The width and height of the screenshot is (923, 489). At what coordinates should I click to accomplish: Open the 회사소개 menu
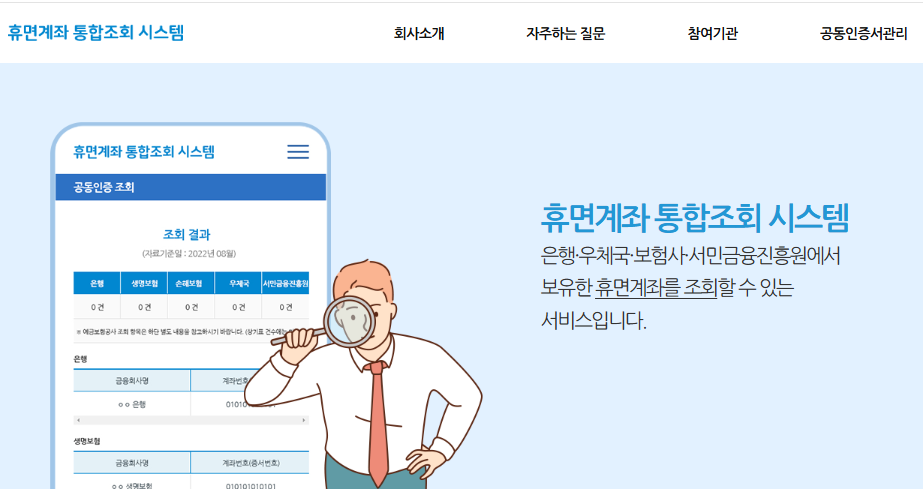click(419, 33)
